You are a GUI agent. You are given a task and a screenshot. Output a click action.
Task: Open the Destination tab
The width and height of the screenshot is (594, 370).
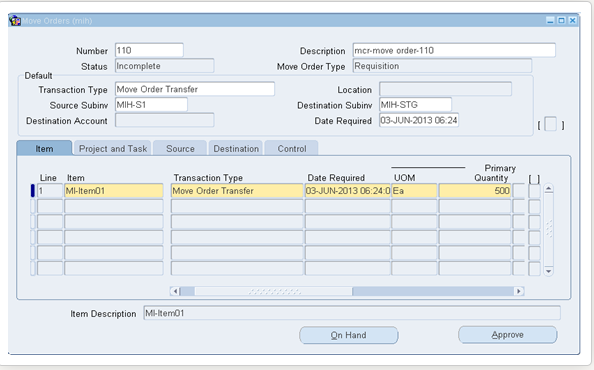236,148
